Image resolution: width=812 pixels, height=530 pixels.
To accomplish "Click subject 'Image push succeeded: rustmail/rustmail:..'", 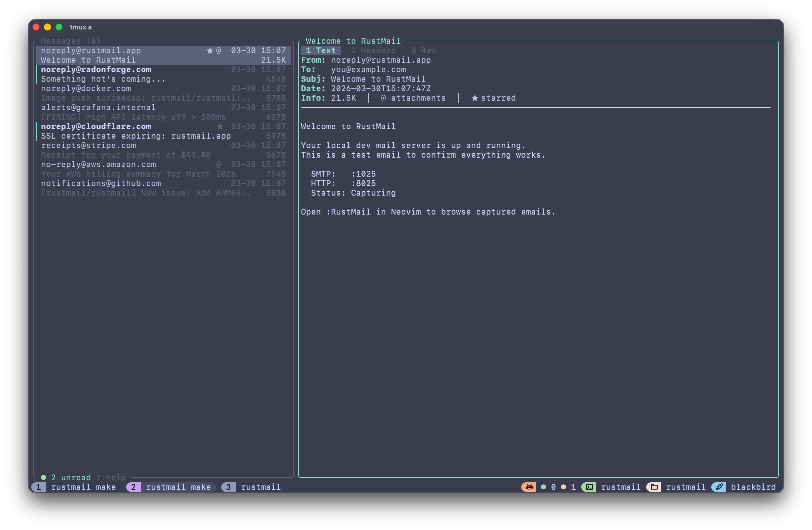I will (146, 98).
